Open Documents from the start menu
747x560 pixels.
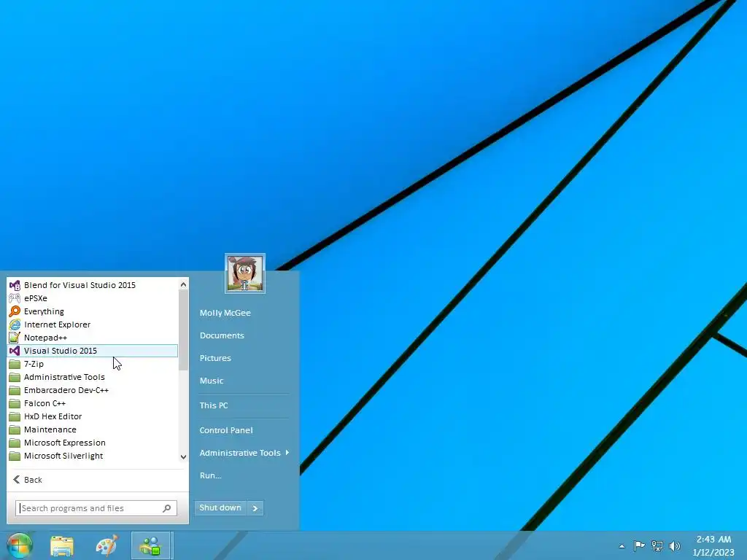(222, 335)
